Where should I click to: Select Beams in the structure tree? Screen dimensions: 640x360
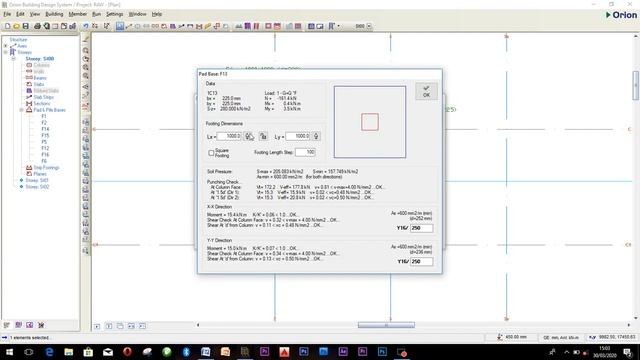click(40, 78)
